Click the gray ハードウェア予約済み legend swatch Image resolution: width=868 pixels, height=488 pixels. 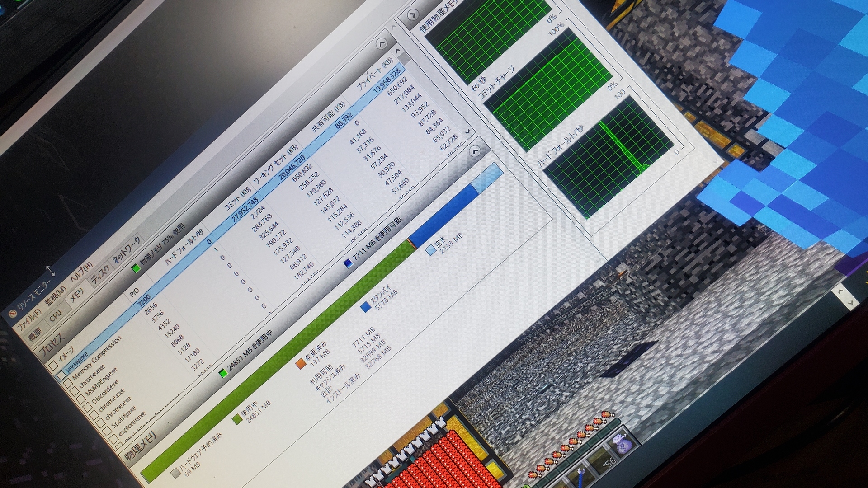[x=176, y=473]
